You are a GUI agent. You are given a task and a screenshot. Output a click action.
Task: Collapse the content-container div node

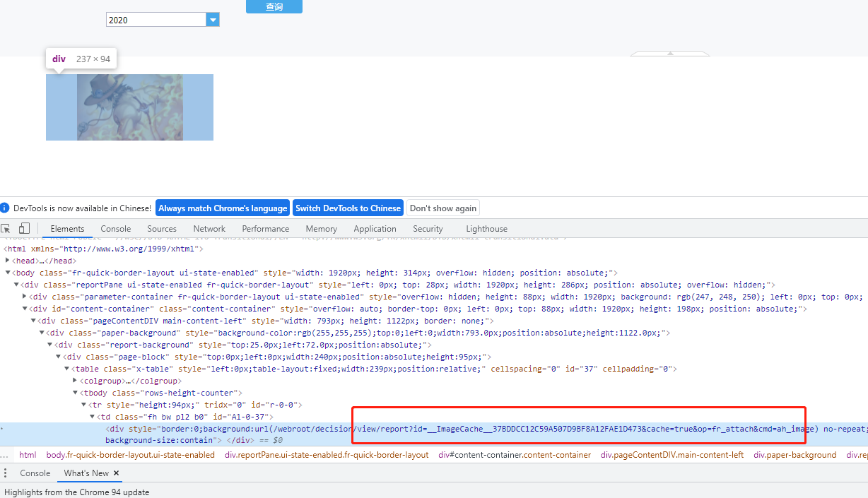25,309
